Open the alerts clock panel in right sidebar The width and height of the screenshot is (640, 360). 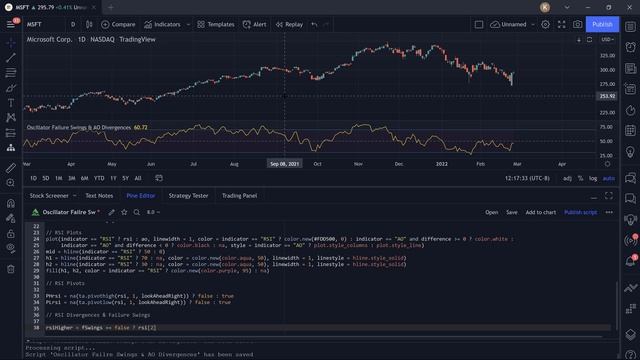pos(631,47)
